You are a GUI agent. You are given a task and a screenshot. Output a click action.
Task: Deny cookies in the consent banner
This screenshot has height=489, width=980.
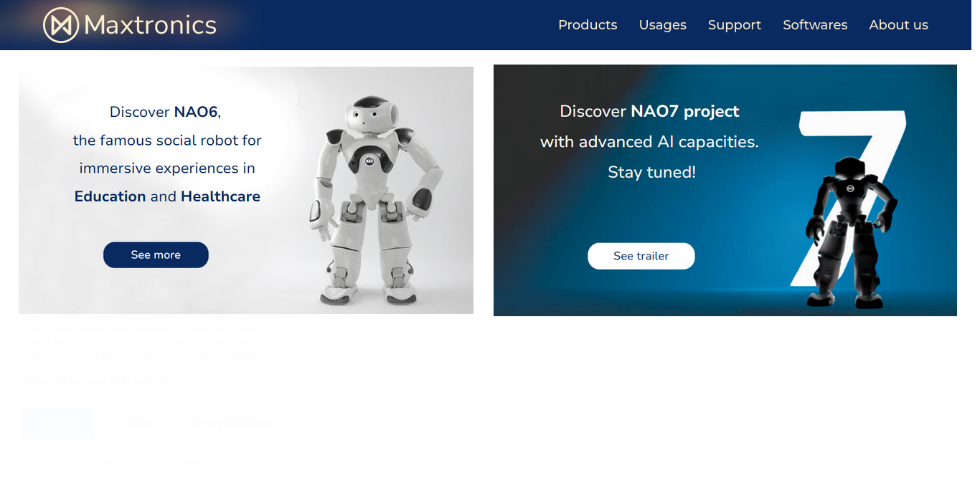138,423
